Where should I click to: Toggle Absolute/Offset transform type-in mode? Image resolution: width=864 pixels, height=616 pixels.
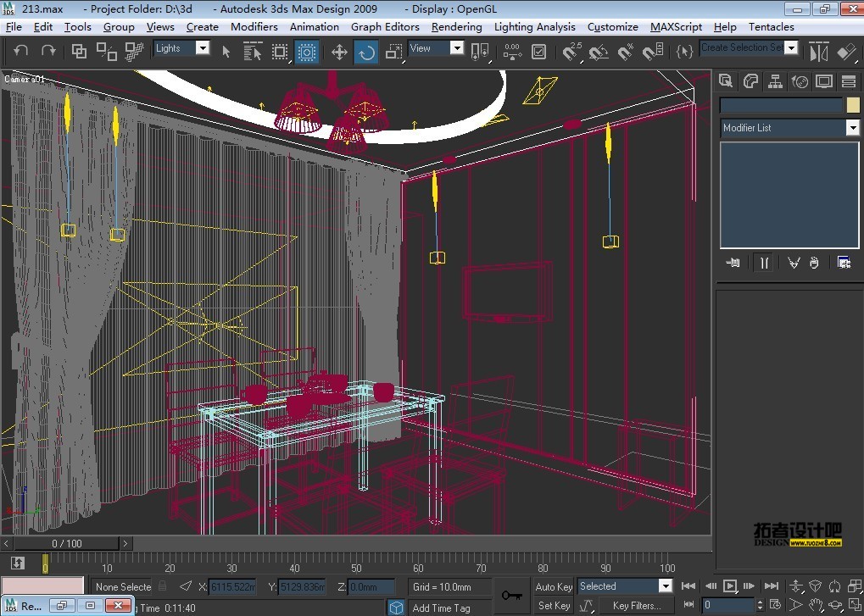[x=186, y=586]
